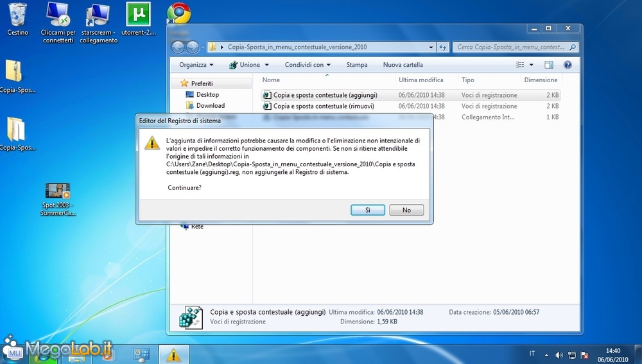Go back in Explorer navigation

(178, 48)
